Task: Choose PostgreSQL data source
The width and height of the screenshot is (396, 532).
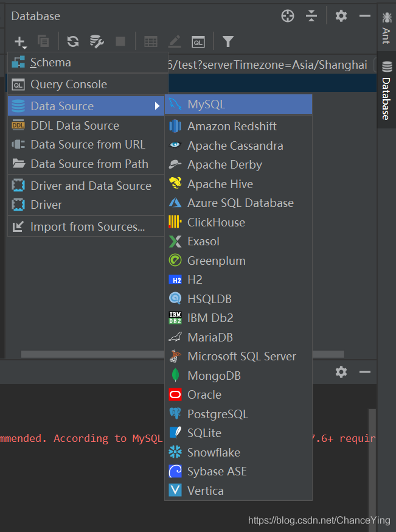Action: (x=217, y=414)
